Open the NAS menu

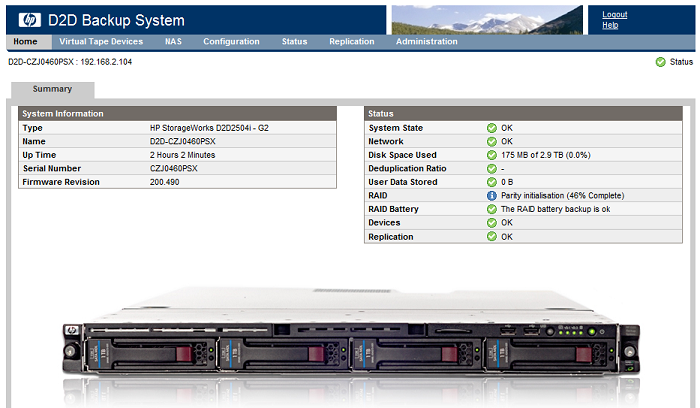[x=173, y=42]
